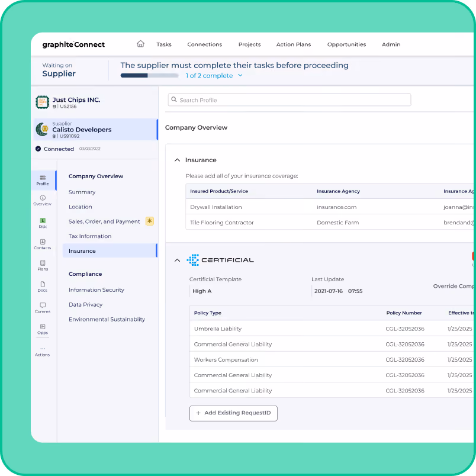Click the 2021-07-16 last update value
This screenshot has height=476, width=476.
point(329,291)
